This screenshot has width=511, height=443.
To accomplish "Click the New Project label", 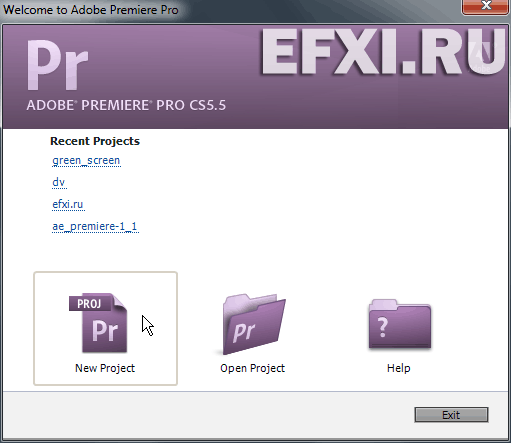I will tap(105, 368).
